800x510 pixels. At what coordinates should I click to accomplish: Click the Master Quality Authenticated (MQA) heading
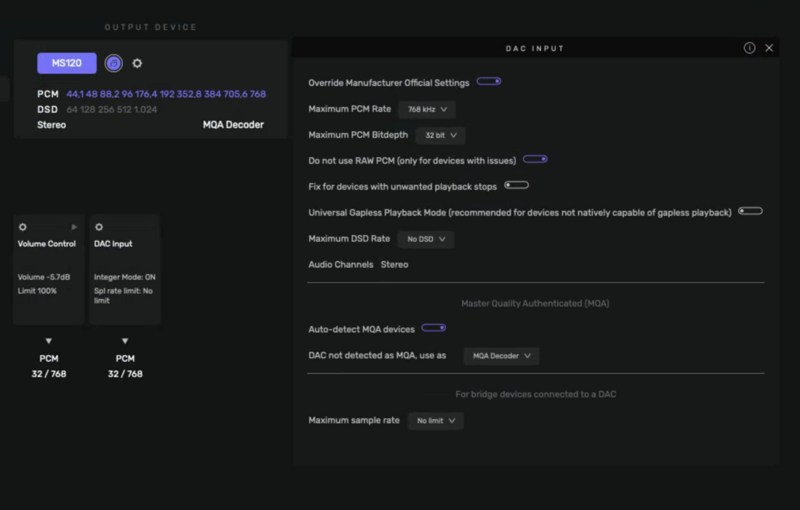point(535,303)
